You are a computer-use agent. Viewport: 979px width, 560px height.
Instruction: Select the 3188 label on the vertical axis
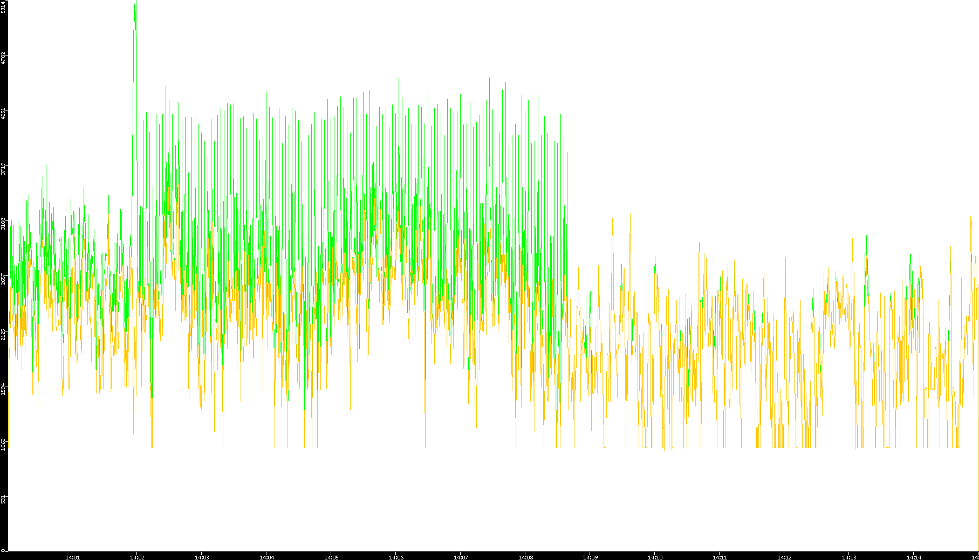click(x=4, y=224)
